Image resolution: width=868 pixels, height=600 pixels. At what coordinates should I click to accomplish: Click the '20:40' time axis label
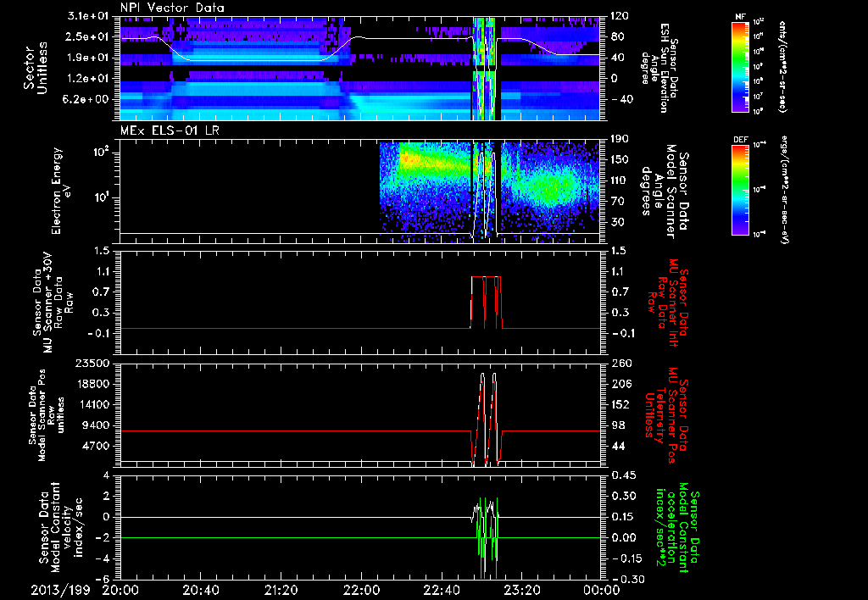tap(201, 590)
